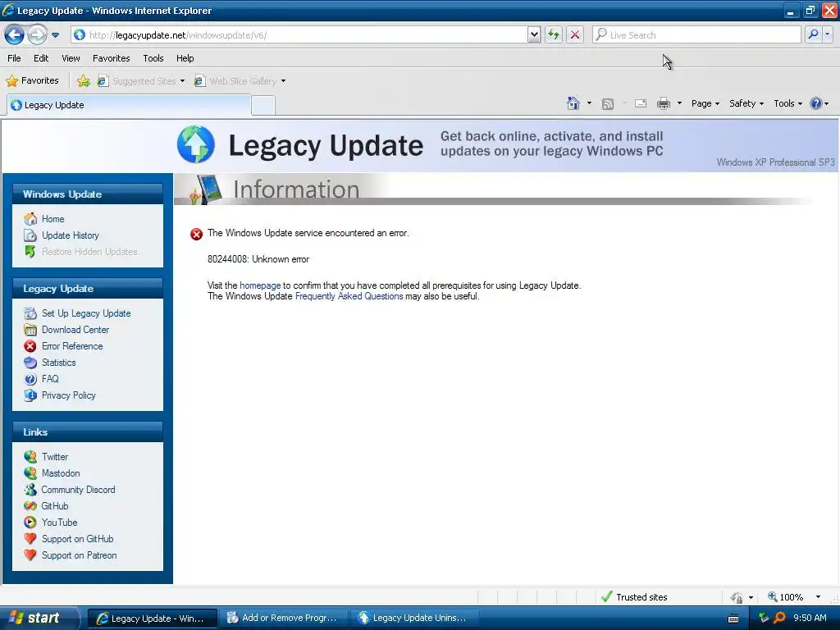Image resolution: width=840 pixels, height=630 pixels.
Task: Click the Stop loading red X icon
Action: (575, 35)
